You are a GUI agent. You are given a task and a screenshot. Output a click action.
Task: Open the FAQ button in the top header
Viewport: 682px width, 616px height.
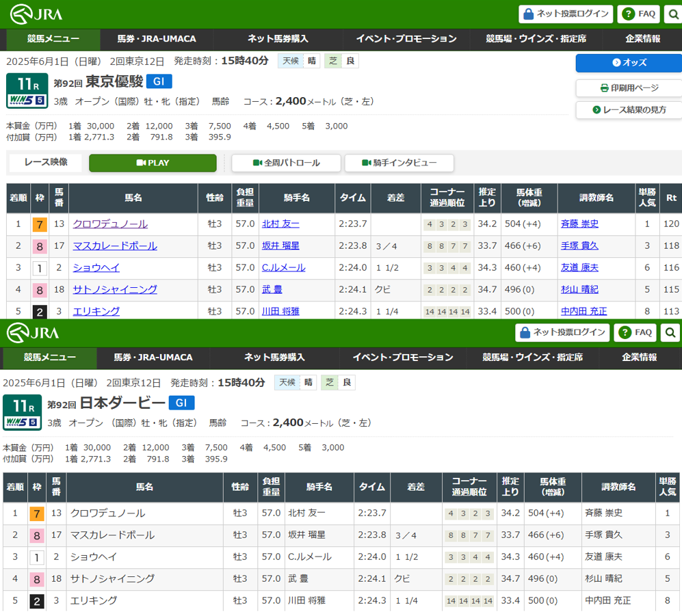pos(638,14)
